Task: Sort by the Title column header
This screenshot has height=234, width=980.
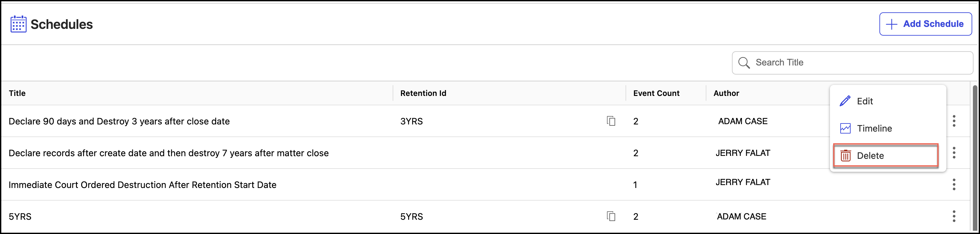Action: (x=17, y=93)
